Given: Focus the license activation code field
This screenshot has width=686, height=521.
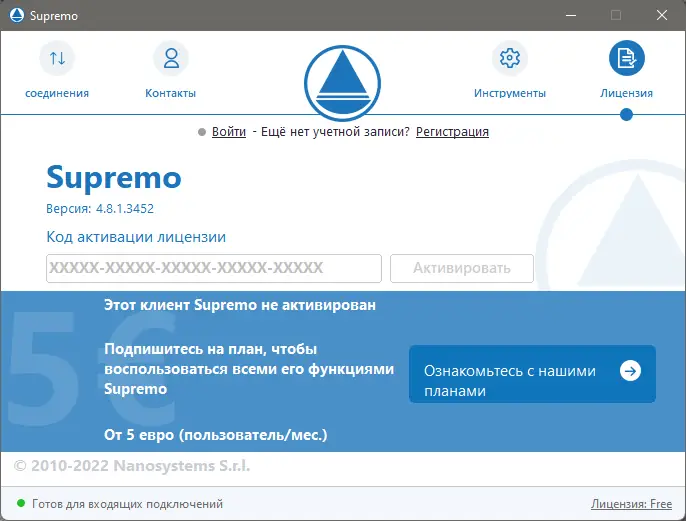Looking at the screenshot, I should pos(214,268).
